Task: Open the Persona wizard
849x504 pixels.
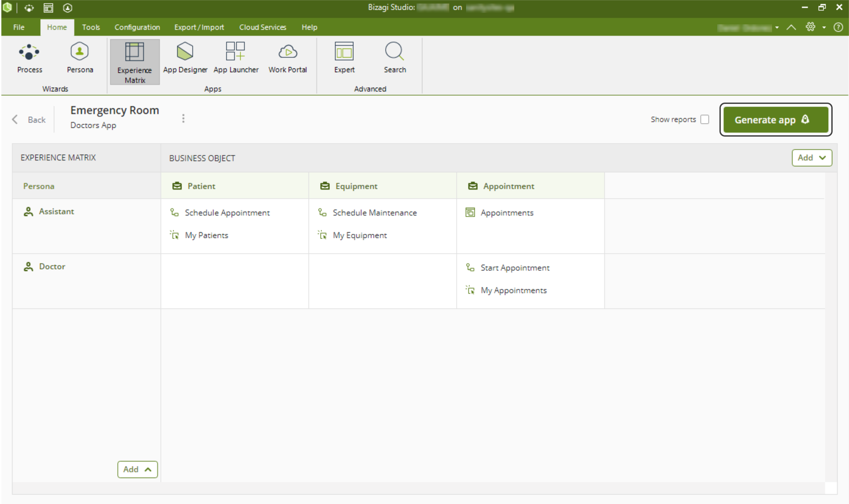Action: tap(80, 59)
